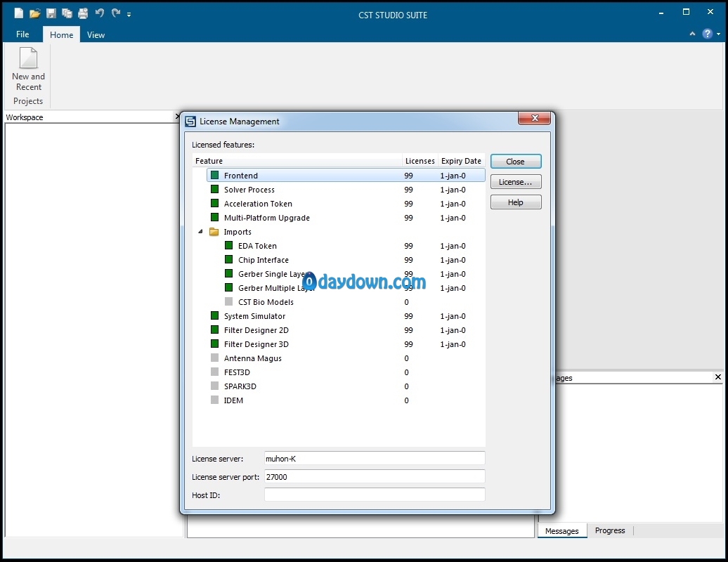Select the Multi-Platform Upgrade feature row
The width and height of the screenshot is (728, 562).
click(x=346, y=218)
